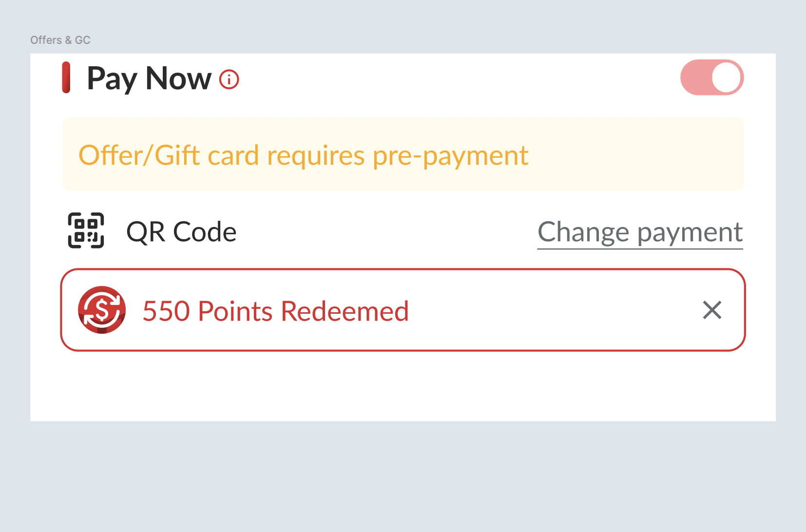Remove redeemed points with the X icon

pos(712,310)
